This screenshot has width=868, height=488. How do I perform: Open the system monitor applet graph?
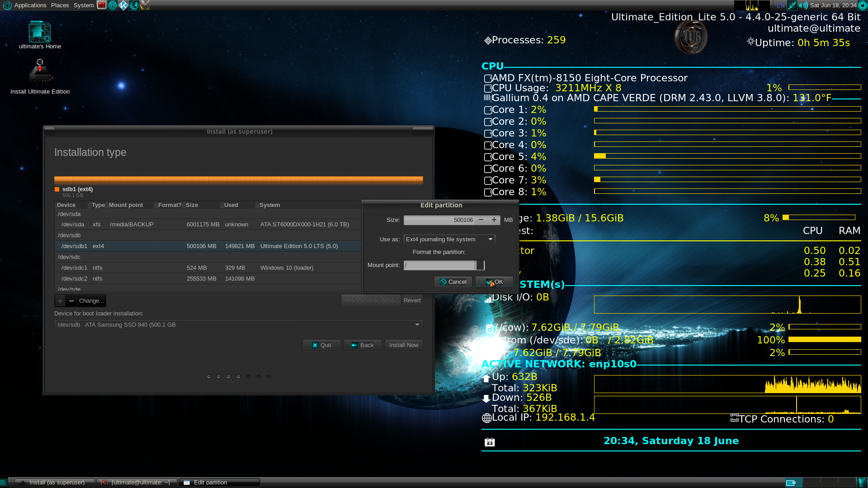coord(752,5)
